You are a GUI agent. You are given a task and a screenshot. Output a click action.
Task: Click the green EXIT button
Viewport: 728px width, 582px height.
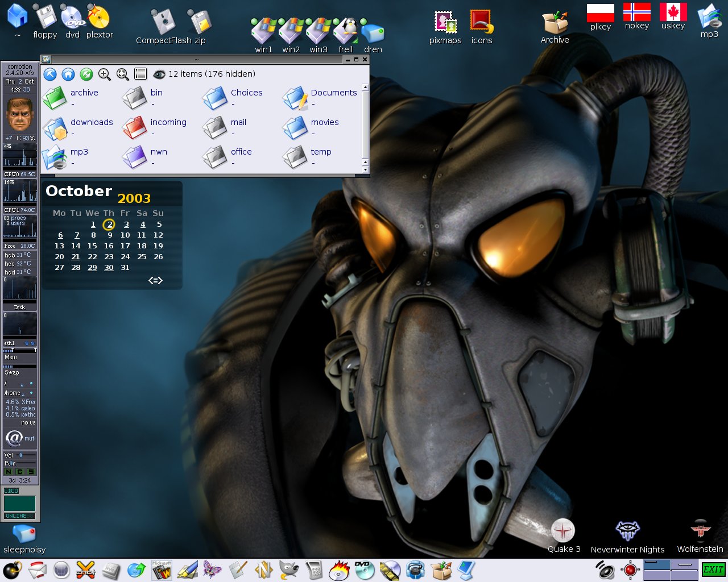coord(713,569)
